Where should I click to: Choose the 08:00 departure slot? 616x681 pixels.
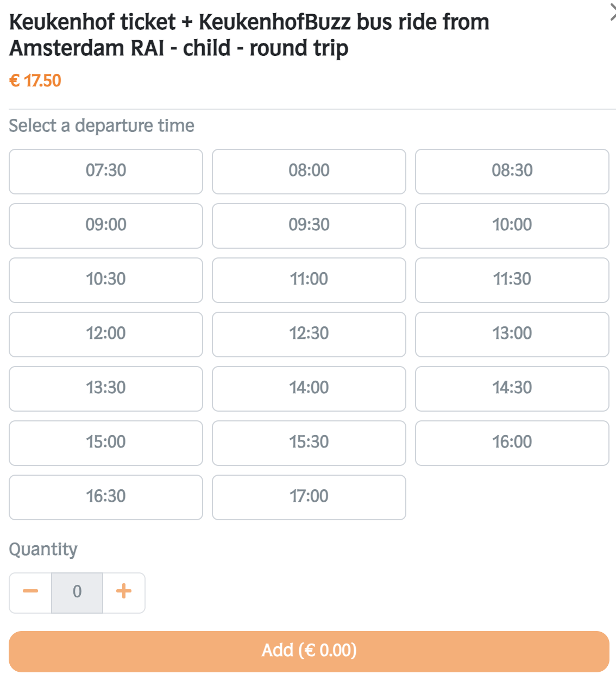coord(309,171)
